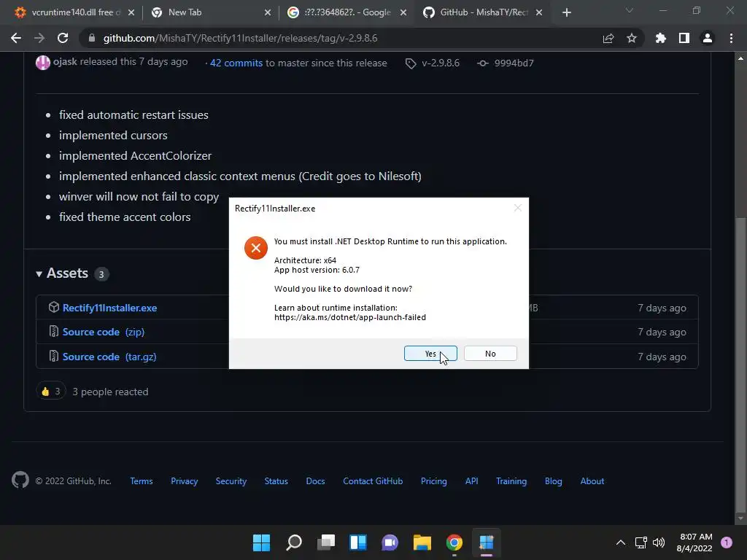The height and width of the screenshot is (560, 747).
Task: Open Training footer link
Action: (511, 481)
